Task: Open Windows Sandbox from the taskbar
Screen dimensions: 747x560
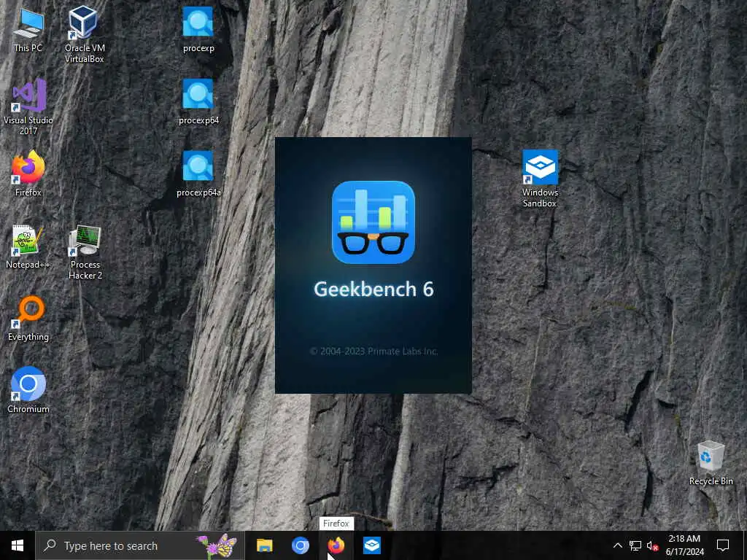Action: tap(371, 545)
